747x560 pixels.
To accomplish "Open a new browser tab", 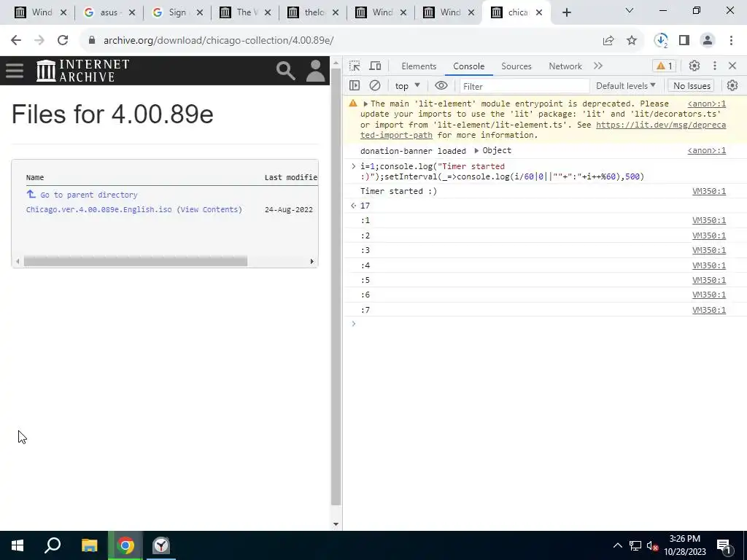I will point(566,12).
